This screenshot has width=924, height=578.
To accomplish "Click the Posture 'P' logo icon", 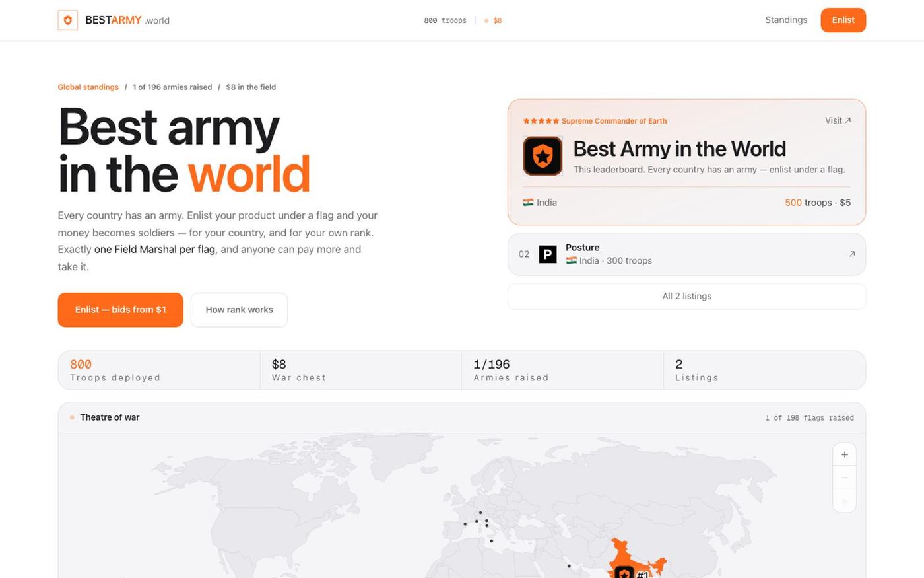I will tap(548, 254).
